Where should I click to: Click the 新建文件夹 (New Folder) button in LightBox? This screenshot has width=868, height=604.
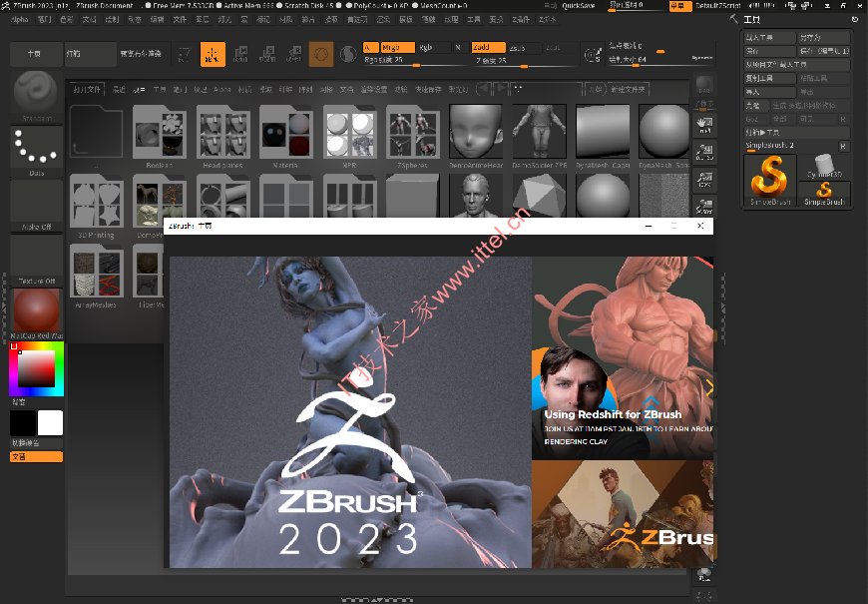[628, 89]
